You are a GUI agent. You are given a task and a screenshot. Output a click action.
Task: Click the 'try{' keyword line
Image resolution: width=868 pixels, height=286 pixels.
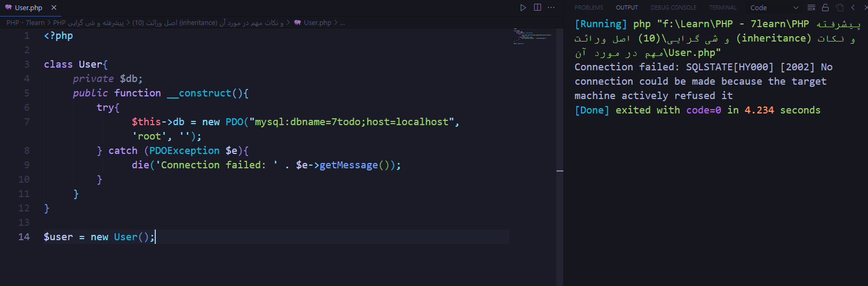coord(108,107)
